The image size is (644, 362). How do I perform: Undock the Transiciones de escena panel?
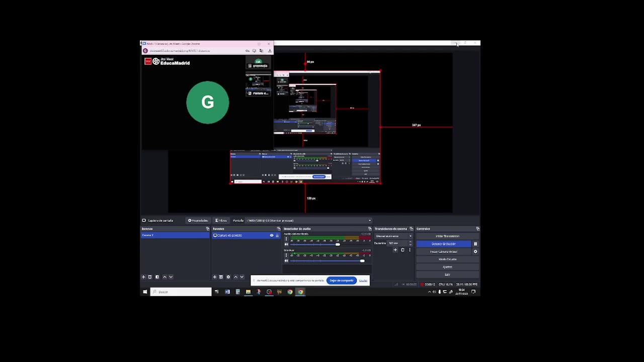click(411, 229)
